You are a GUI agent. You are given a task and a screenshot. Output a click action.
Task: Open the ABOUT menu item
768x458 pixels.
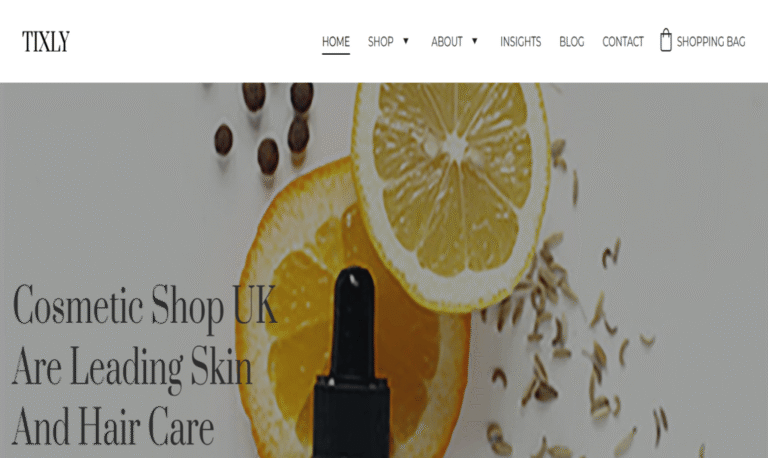click(447, 42)
